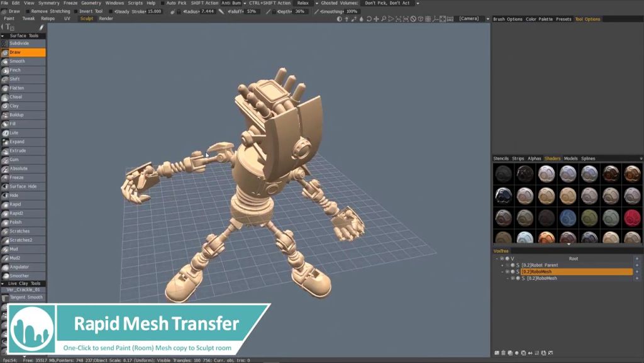Click the plus button on the Root row
This screenshot has width=644, height=363.
tap(637, 259)
